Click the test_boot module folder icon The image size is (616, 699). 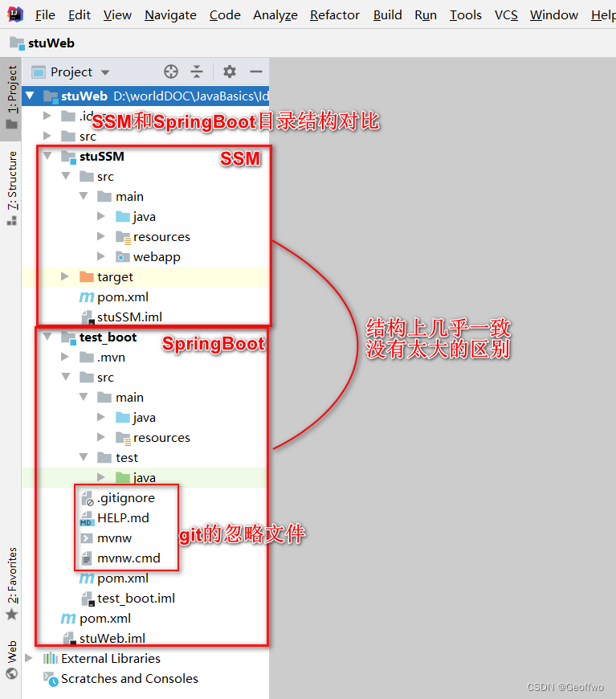coord(68,337)
